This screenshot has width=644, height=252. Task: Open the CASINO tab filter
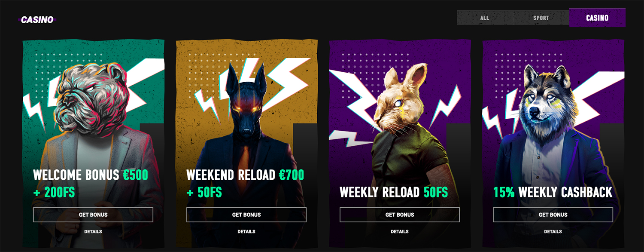tap(597, 18)
